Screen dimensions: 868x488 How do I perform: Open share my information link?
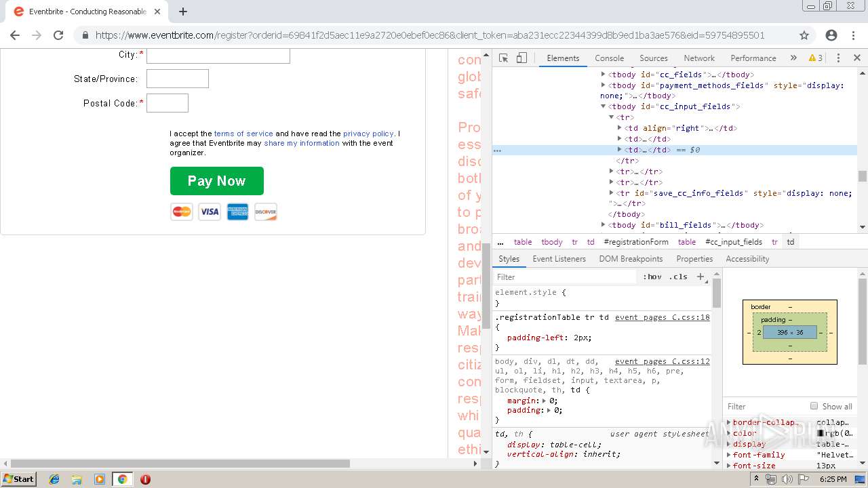(x=302, y=143)
